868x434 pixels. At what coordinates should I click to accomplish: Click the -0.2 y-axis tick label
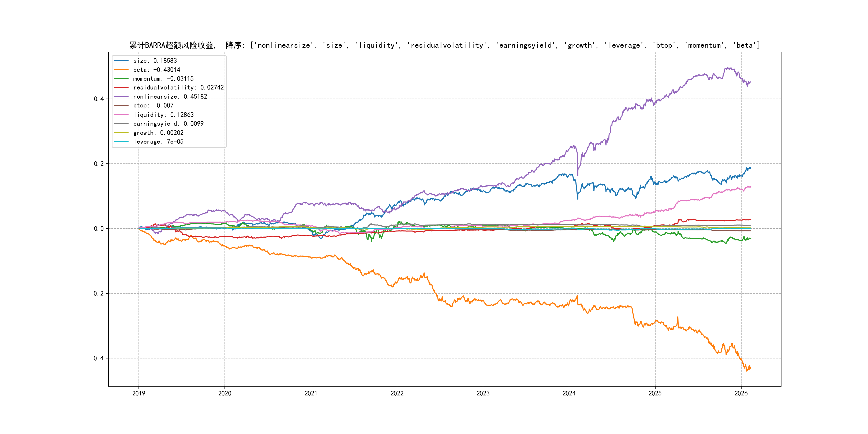[97, 294]
